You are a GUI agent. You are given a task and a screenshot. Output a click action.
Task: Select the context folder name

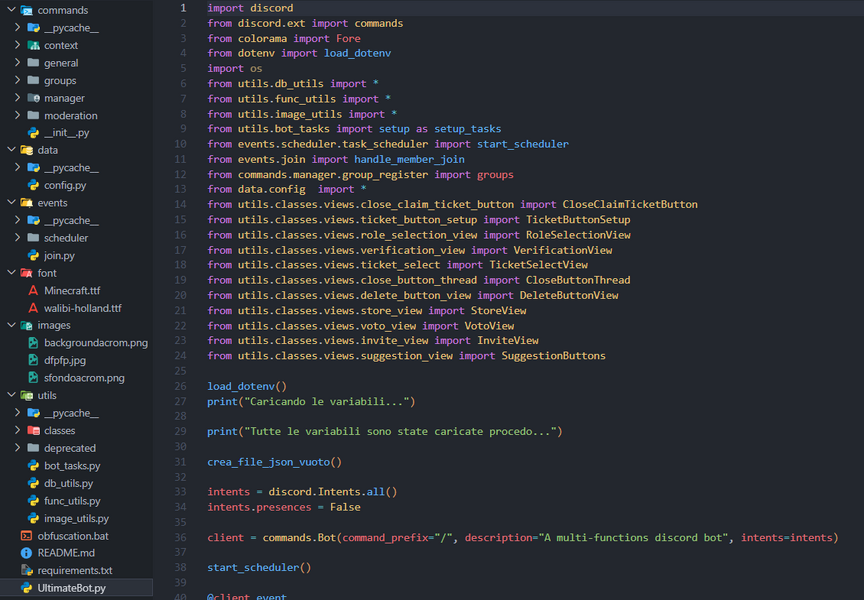point(61,45)
